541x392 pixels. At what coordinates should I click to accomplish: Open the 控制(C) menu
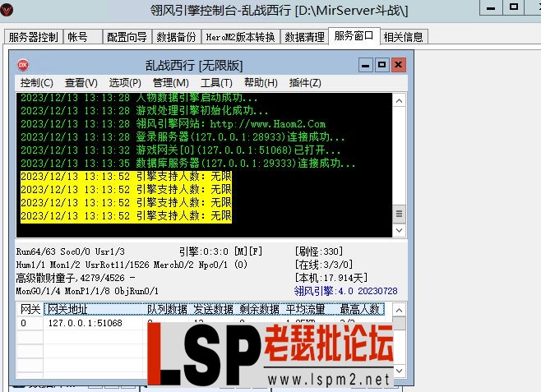[36, 83]
